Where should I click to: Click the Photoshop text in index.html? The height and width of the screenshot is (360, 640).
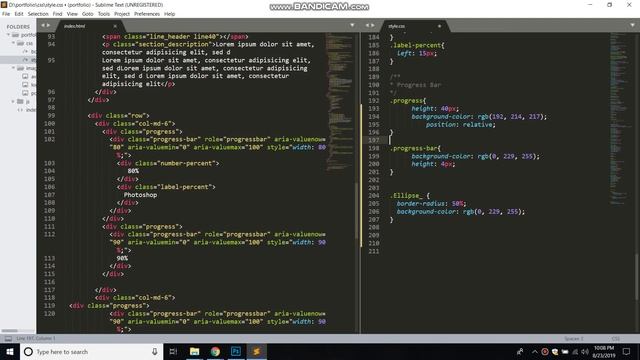pos(140,195)
